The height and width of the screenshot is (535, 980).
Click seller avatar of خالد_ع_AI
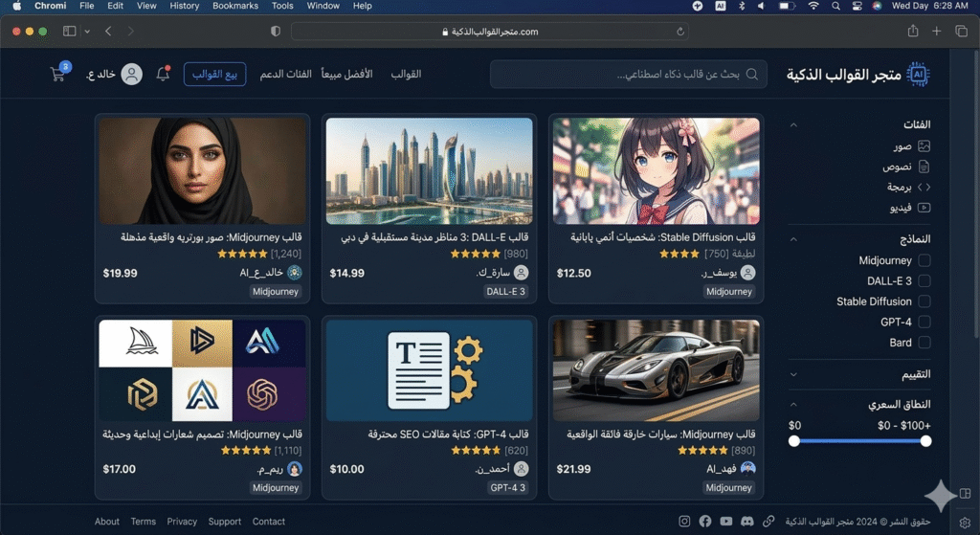click(295, 273)
